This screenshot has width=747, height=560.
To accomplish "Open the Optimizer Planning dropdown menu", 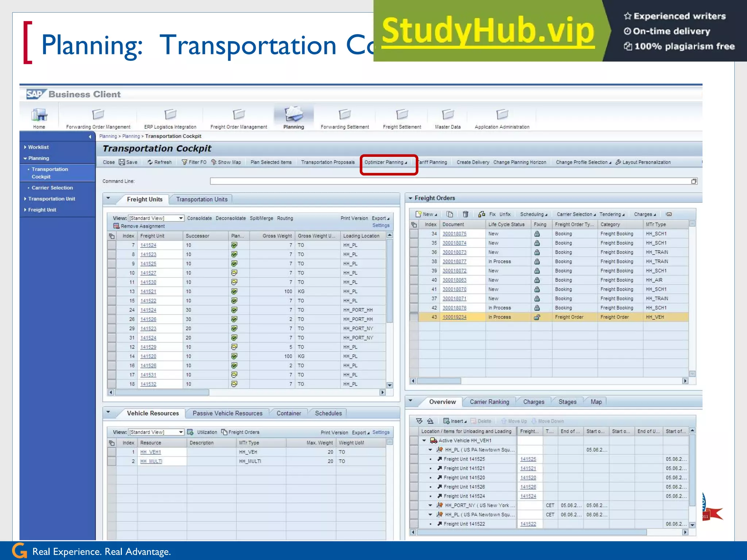I will pyautogui.click(x=386, y=162).
